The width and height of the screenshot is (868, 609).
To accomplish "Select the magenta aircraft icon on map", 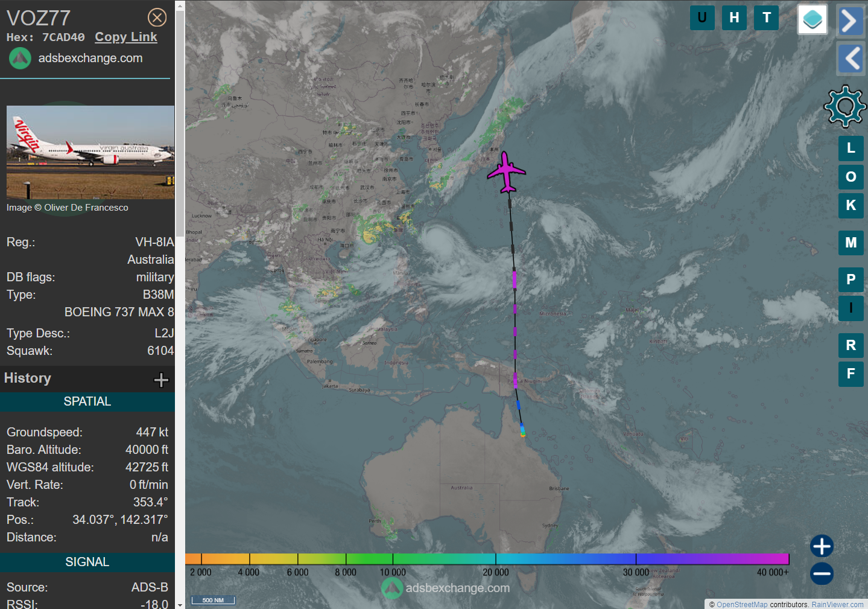I will click(x=506, y=173).
